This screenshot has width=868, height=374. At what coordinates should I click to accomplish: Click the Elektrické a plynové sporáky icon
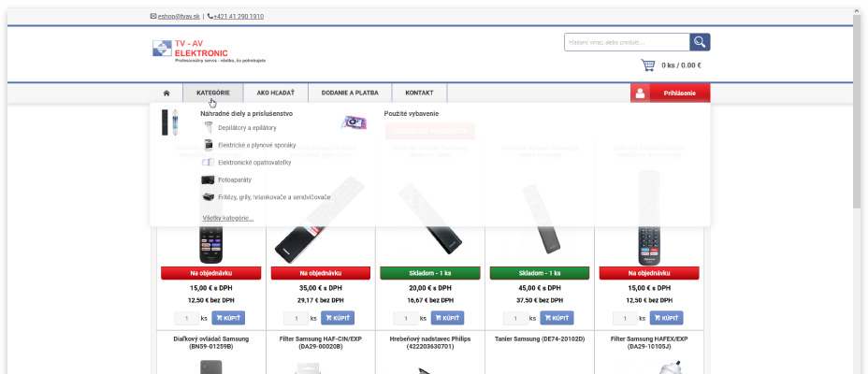(x=209, y=145)
